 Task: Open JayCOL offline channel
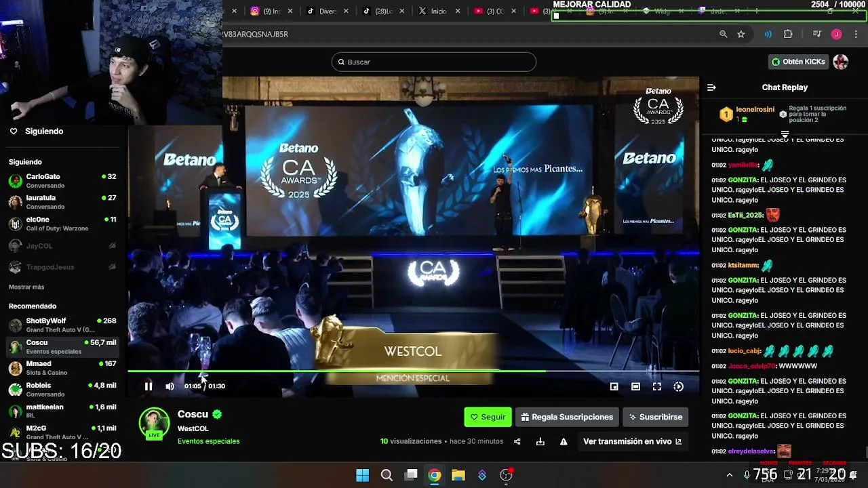tap(62, 245)
